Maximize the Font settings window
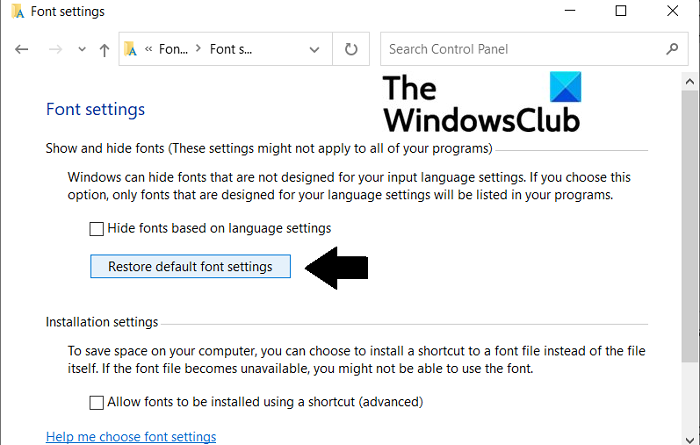 [x=621, y=11]
